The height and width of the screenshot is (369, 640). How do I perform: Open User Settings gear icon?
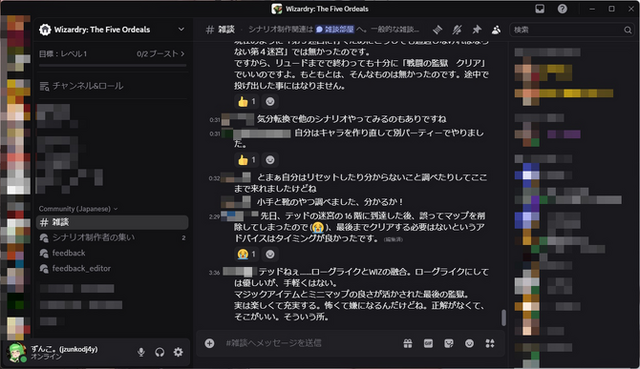click(x=178, y=352)
